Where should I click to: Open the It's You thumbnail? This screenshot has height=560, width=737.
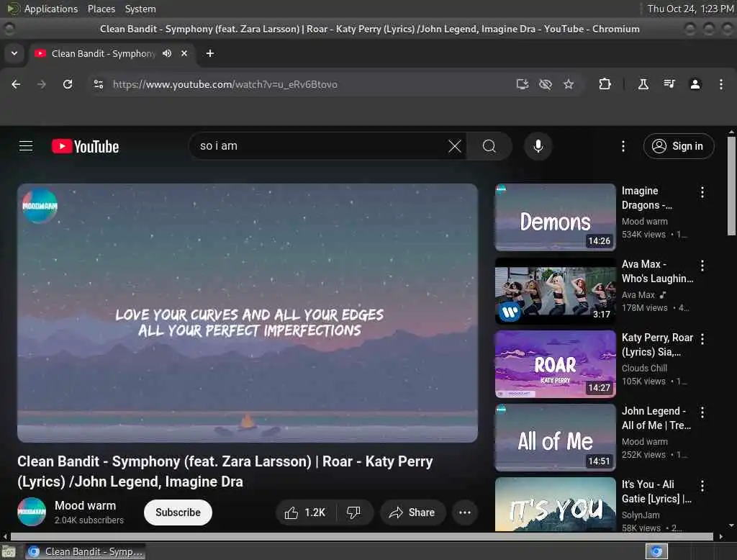[555, 505]
